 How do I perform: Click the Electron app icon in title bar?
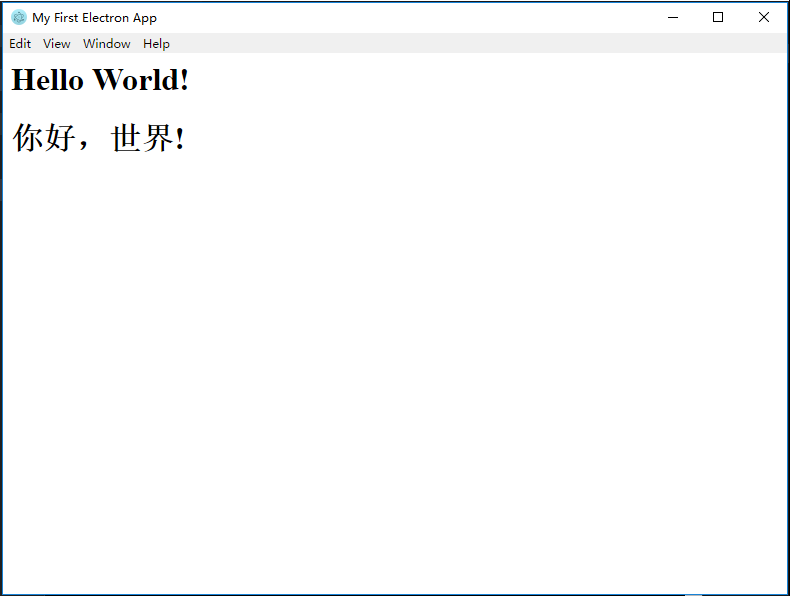pyautogui.click(x=19, y=18)
